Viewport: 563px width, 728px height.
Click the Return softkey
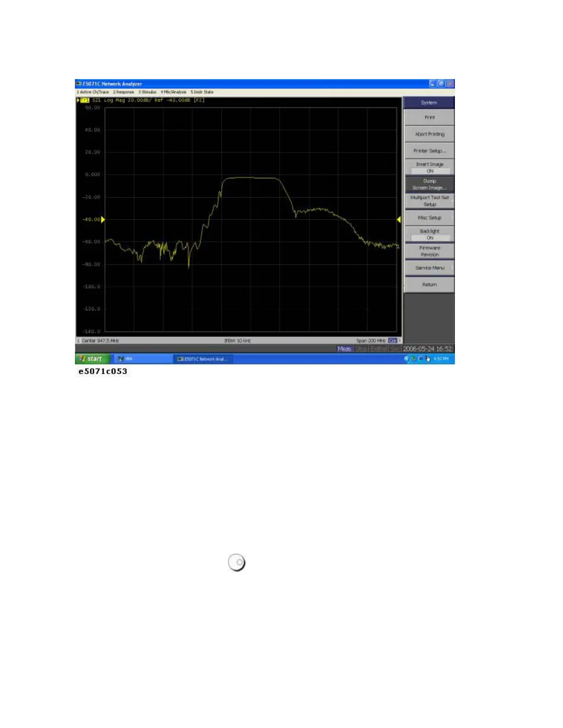(429, 284)
